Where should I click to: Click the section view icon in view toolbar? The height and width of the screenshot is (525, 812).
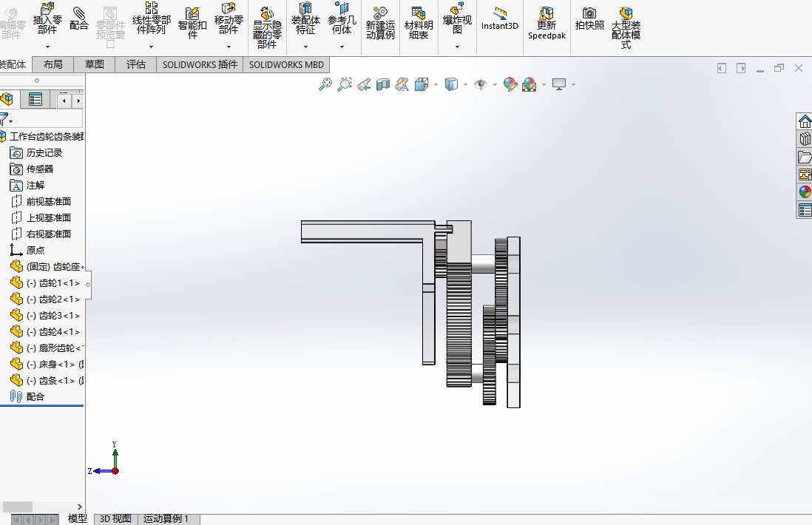click(382, 84)
